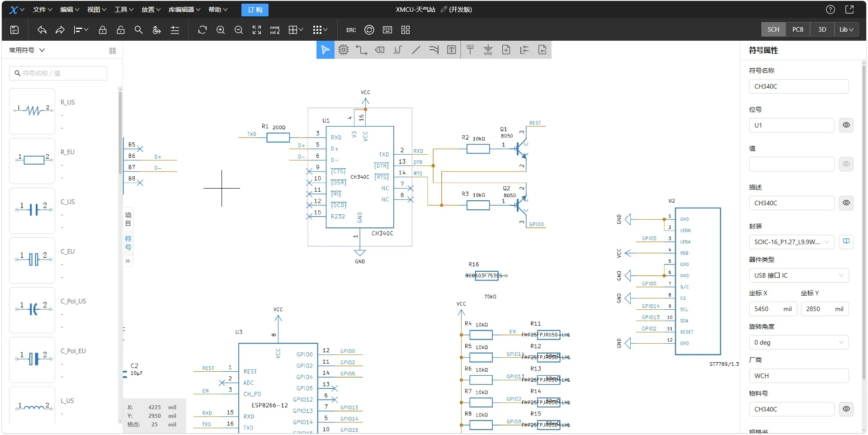Switch to the PCB tab
Image resolution: width=868 pixels, height=435 pixels.
797,29
